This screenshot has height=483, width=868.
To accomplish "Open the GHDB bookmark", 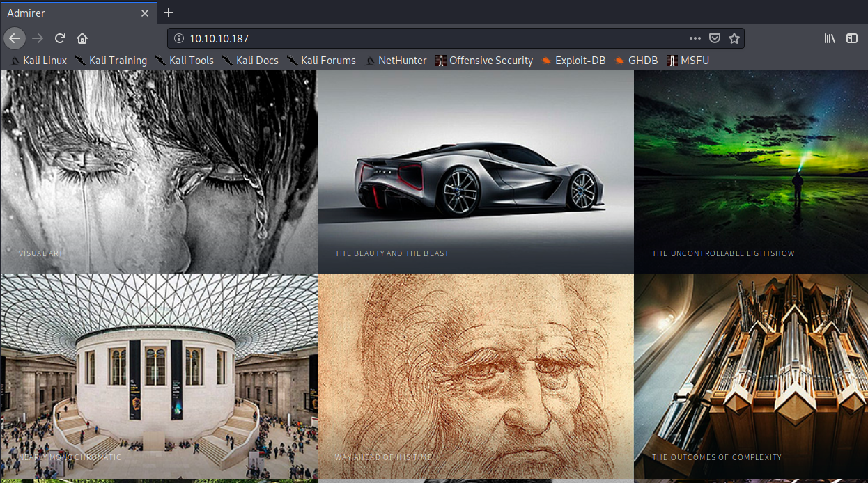I will click(636, 61).
